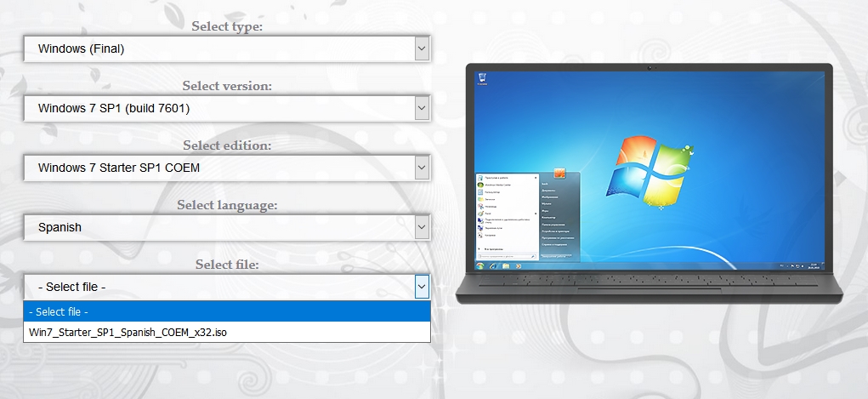
Task: Open the Select language dropdown showing Spanish
Action: click(226, 227)
